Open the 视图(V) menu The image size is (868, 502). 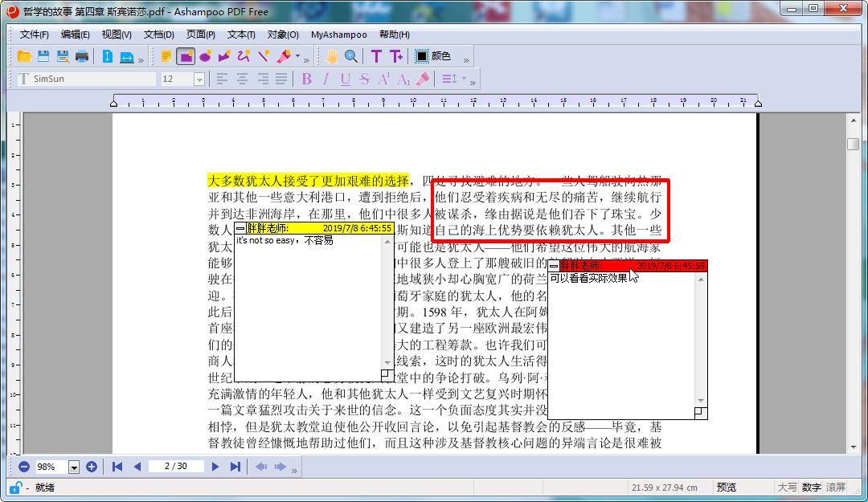117,35
